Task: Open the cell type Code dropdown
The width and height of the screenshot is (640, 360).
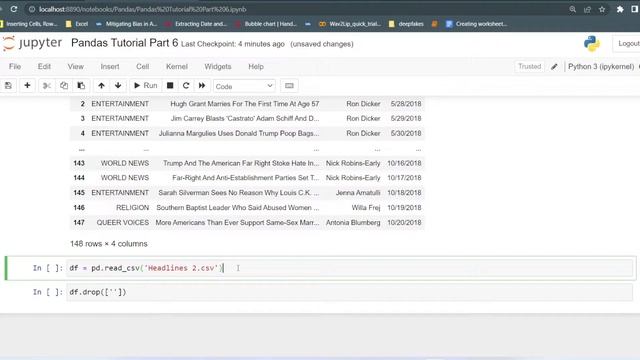Action: tap(244, 86)
